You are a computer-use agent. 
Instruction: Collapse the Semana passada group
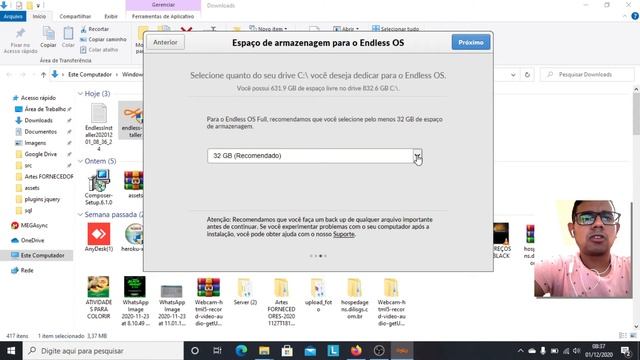tap(80, 215)
